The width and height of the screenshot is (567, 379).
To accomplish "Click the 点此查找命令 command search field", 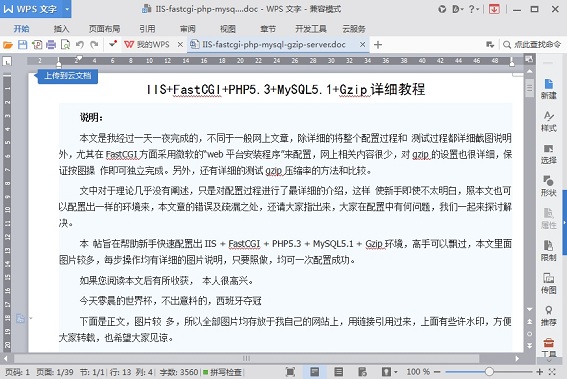I will tap(537, 45).
